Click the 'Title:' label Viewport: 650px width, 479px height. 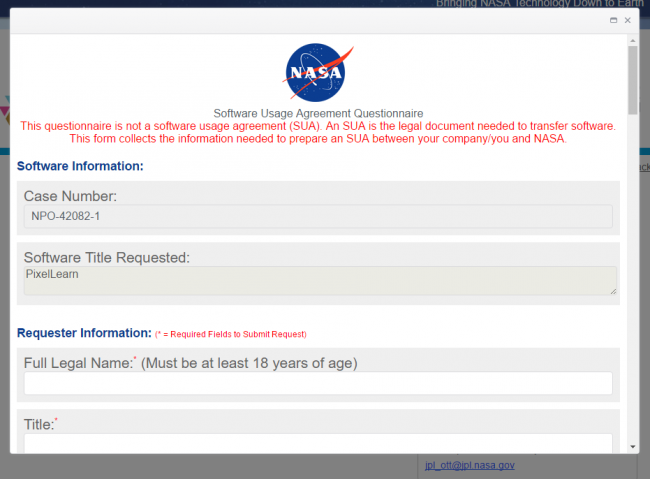click(x=39, y=424)
